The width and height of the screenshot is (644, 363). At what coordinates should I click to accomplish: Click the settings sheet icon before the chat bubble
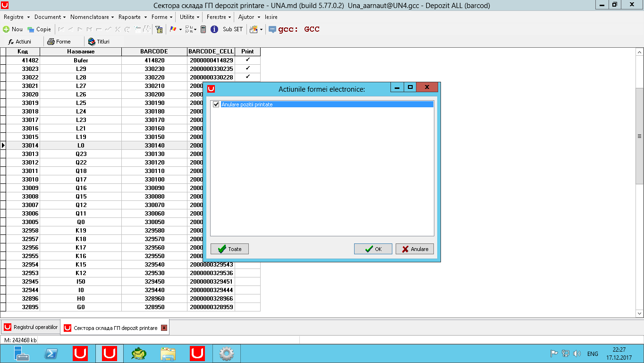point(254,29)
